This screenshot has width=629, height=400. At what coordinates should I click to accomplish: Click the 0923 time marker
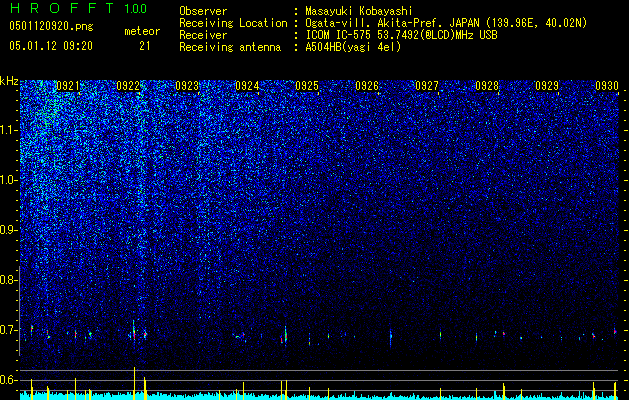(187, 86)
